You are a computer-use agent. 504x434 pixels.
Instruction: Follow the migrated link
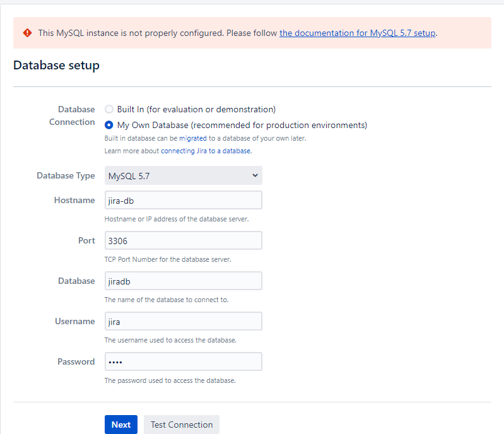pyautogui.click(x=193, y=138)
